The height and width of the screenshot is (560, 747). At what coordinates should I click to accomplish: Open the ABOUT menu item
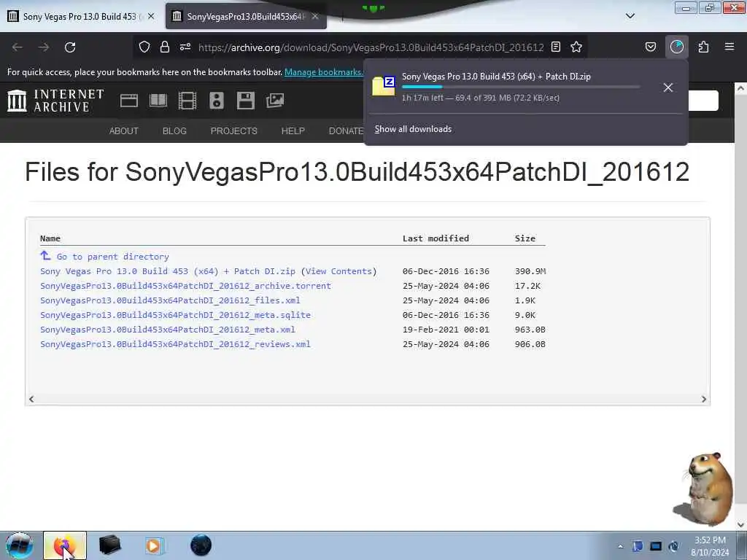123,131
